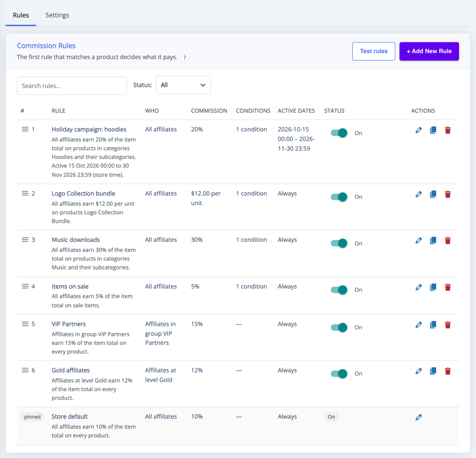Click the '2026-10-15 00:00' active dates cell
The image size is (476, 458).
tap(296, 139)
